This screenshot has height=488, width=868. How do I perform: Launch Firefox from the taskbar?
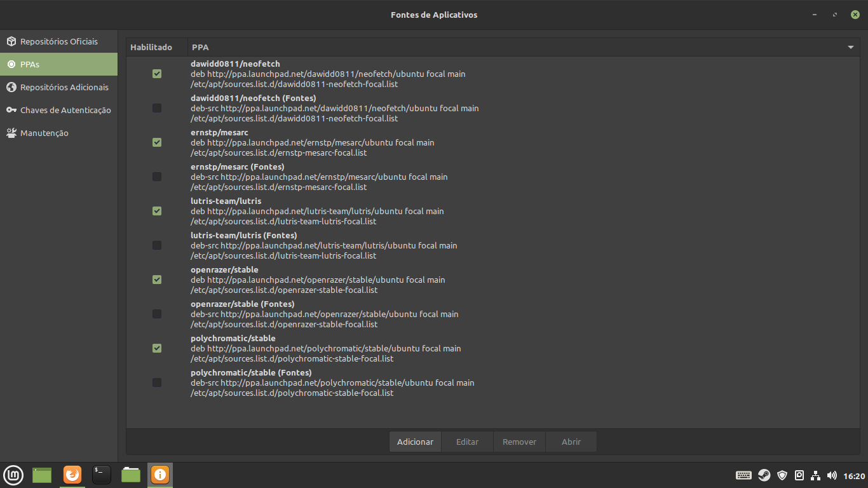coord(72,475)
